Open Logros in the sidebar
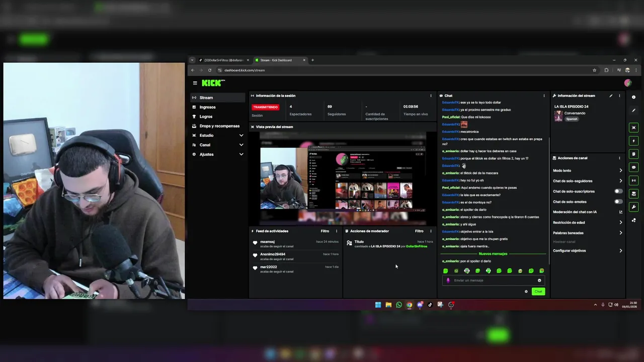The height and width of the screenshot is (362, 644). [x=217, y=117]
